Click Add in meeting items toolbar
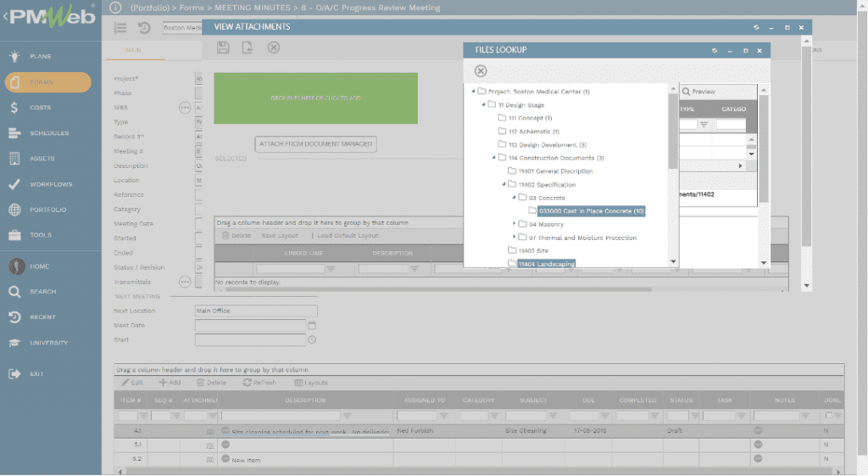The width and height of the screenshot is (868, 476). [170, 383]
